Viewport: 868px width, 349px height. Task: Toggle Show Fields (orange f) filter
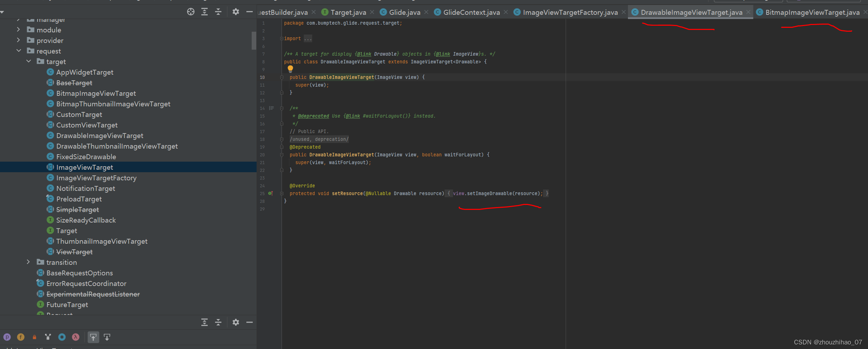tap(21, 337)
